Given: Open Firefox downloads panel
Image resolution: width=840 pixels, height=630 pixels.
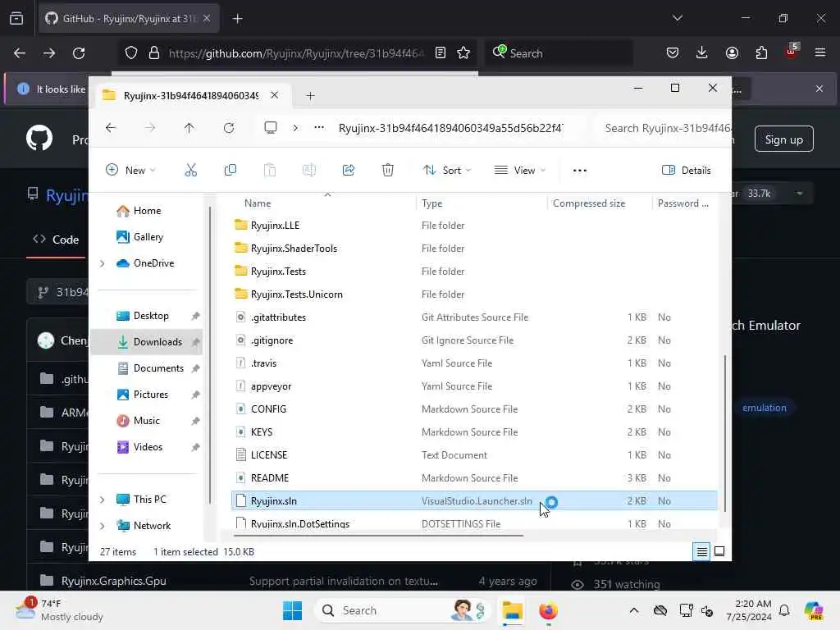Looking at the screenshot, I should tap(702, 52).
